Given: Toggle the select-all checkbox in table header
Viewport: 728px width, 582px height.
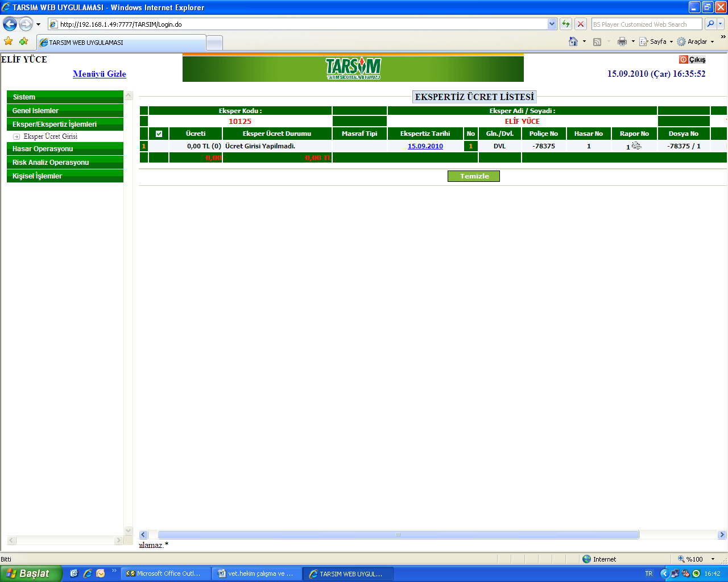Looking at the screenshot, I should (x=159, y=134).
